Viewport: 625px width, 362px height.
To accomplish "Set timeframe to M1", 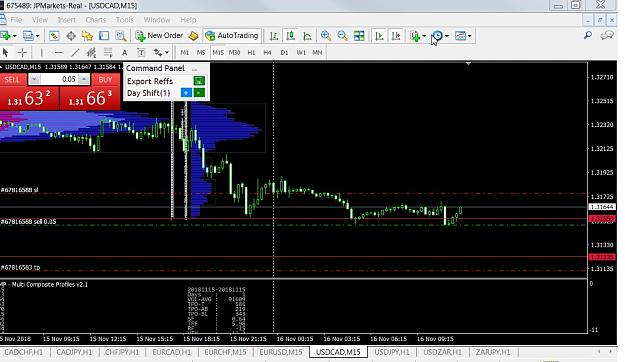I will (185, 52).
